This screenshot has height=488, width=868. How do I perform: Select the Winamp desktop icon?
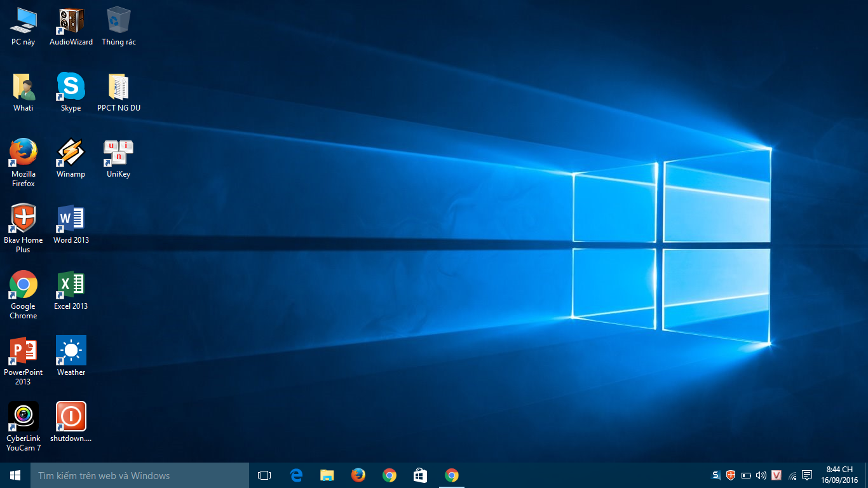click(71, 153)
